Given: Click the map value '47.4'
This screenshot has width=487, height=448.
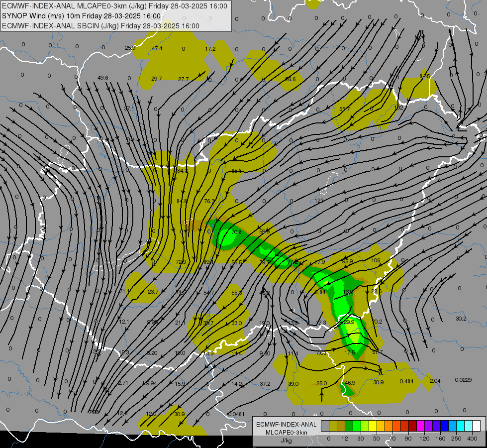Looking at the screenshot, I should 157,48.
